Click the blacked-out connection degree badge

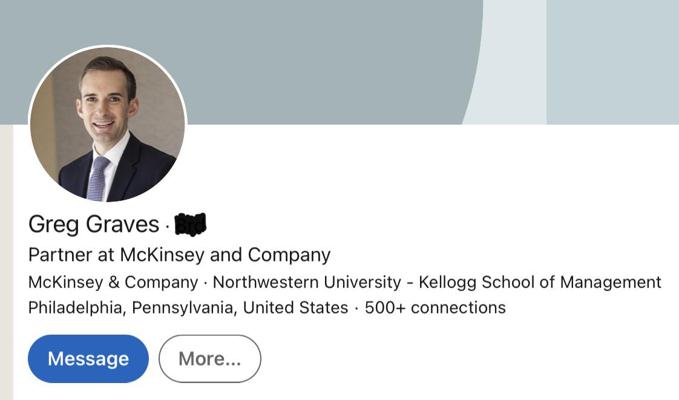(x=191, y=225)
